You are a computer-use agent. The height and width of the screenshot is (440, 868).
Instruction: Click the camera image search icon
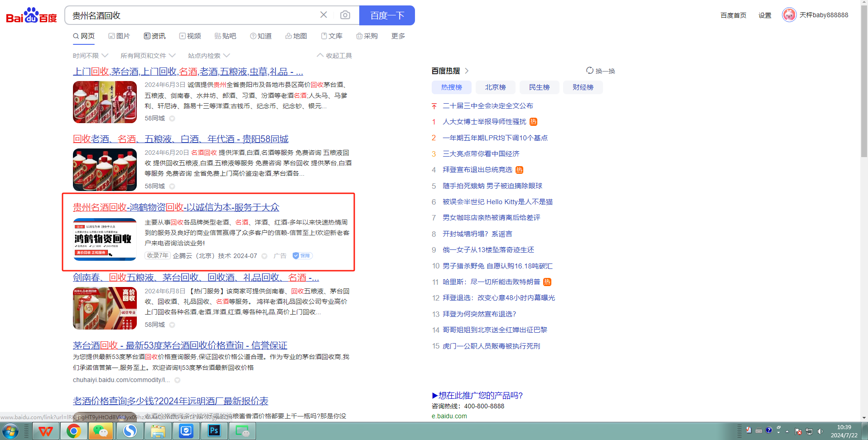coord(345,15)
